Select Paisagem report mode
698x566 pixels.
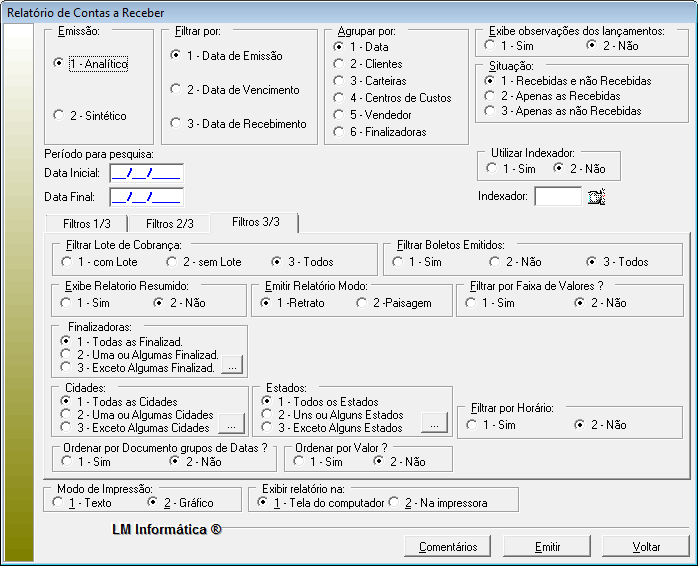tap(363, 302)
